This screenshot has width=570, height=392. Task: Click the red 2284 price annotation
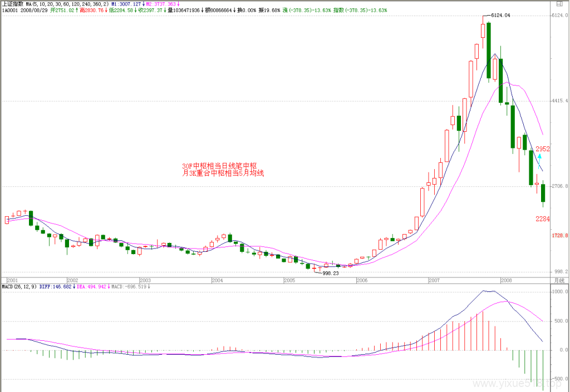point(542,219)
